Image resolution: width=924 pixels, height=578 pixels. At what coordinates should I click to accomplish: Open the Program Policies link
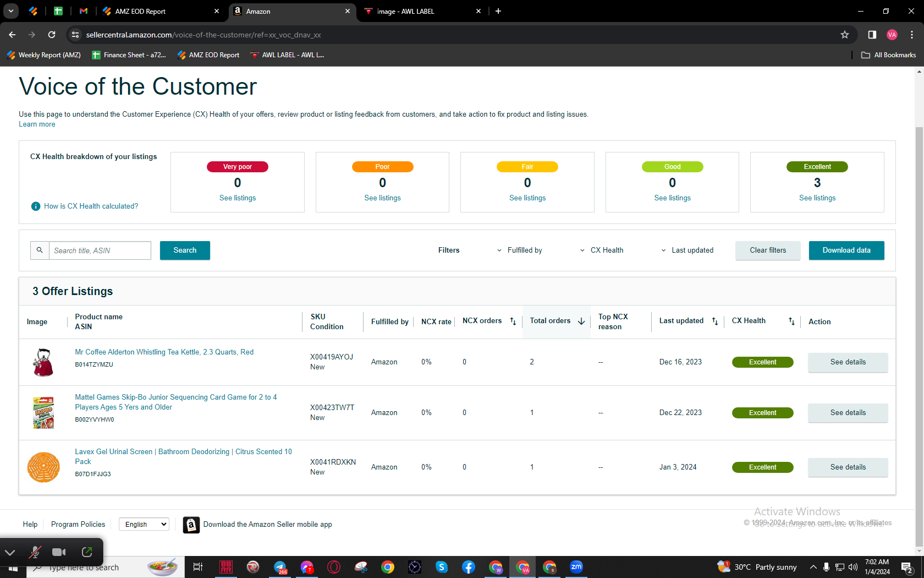coord(78,525)
